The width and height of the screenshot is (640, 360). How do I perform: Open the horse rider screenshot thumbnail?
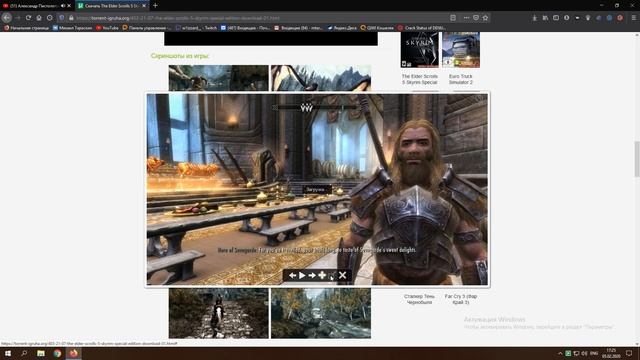(x=219, y=313)
